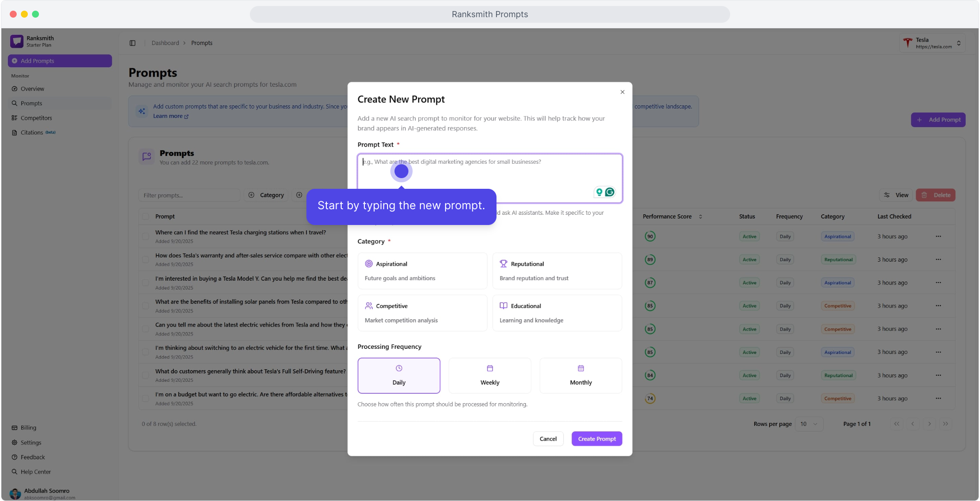Open actions menu for score 87 row
This screenshot has height=501, width=980.
point(938,283)
